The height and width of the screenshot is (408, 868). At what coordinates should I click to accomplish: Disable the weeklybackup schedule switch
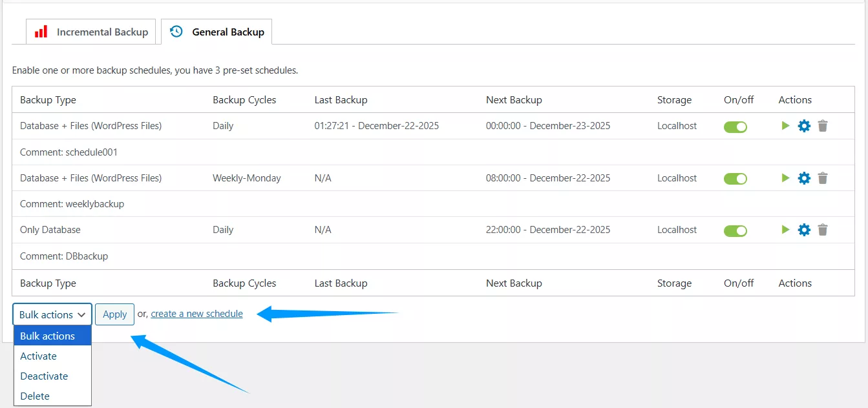735,178
